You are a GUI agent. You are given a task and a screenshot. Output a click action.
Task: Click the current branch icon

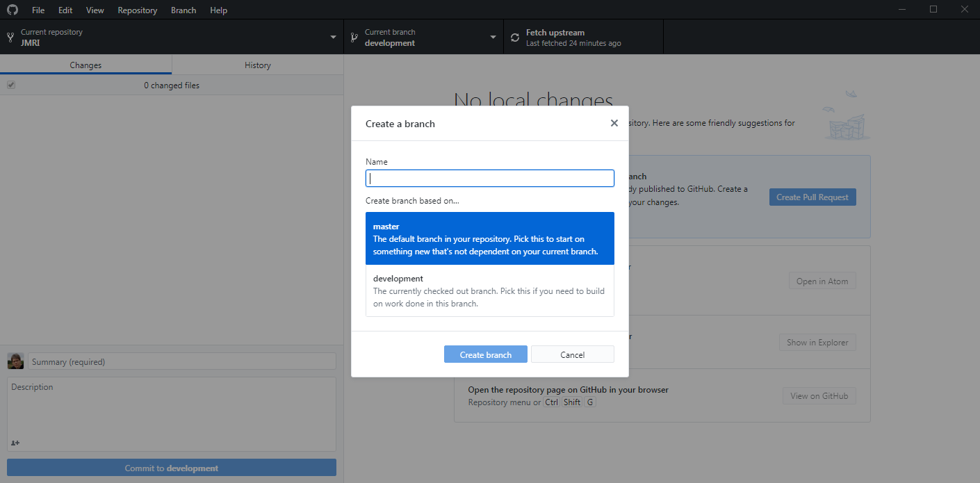pyautogui.click(x=354, y=38)
